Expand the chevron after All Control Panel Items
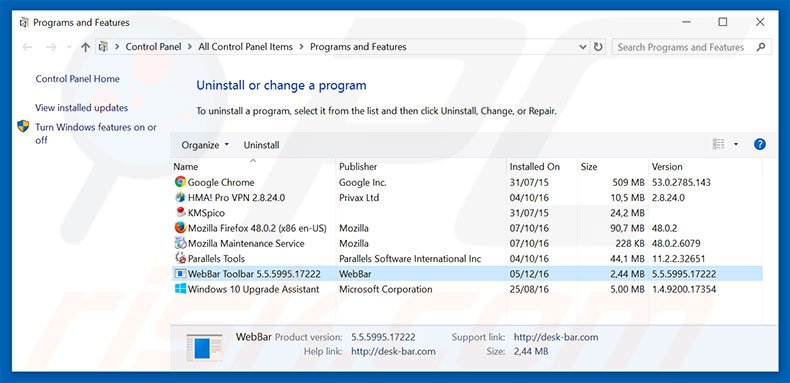790x383 pixels. pyautogui.click(x=301, y=47)
